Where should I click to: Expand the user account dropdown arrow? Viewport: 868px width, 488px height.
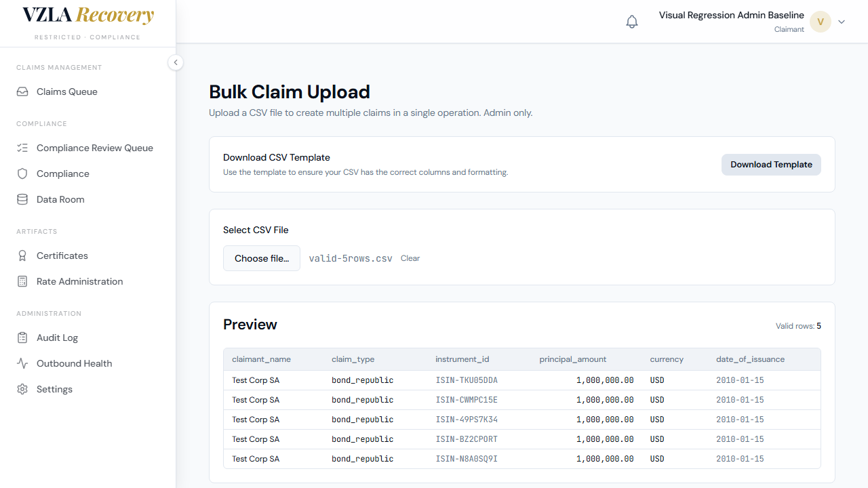click(x=842, y=22)
